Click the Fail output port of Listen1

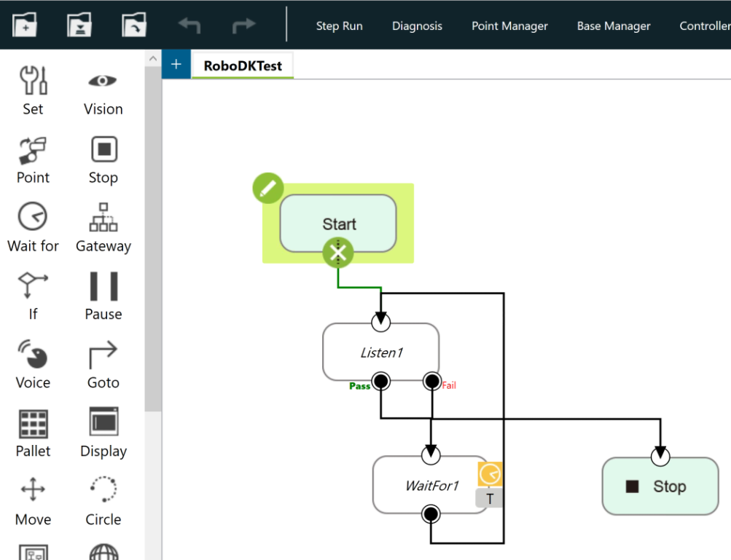(432, 381)
